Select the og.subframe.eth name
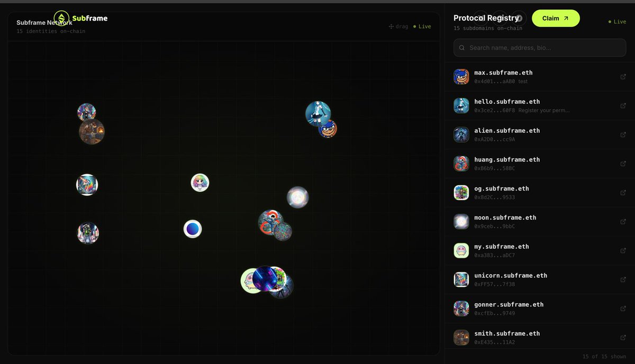Image resolution: width=635 pixels, height=364 pixels. click(x=502, y=188)
